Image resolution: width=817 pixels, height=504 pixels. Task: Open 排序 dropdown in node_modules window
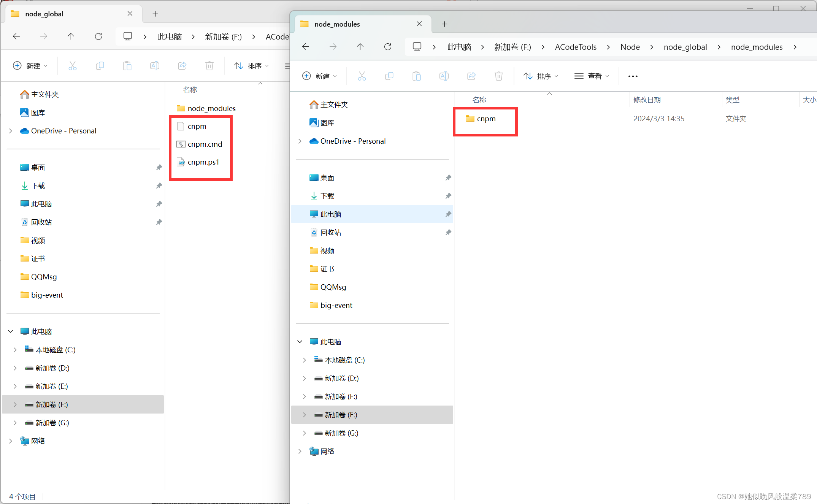(x=541, y=76)
